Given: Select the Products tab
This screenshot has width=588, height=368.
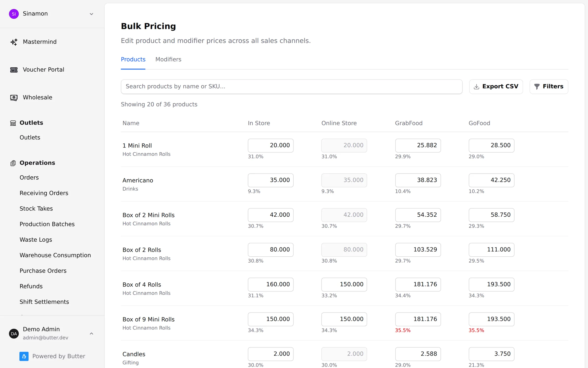Looking at the screenshot, I should pyautogui.click(x=133, y=59).
